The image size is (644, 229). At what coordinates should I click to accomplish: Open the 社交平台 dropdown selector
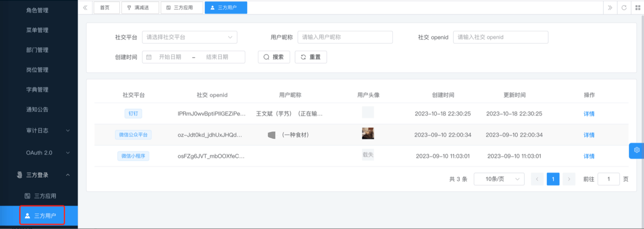pos(189,37)
